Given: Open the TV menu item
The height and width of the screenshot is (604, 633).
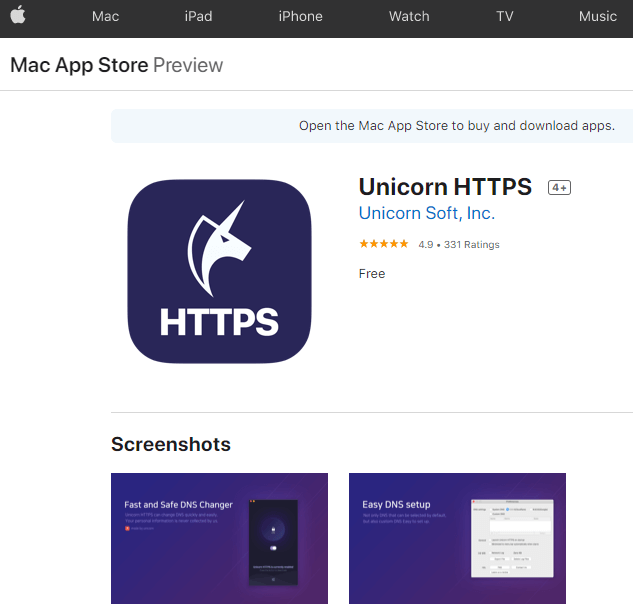Looking at the screenshot, I should (x=505, y=17).
